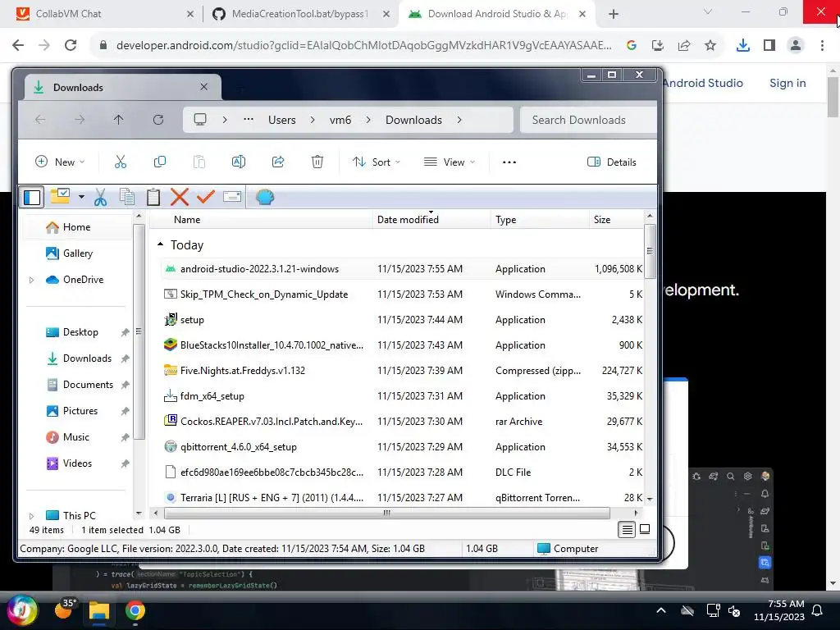Click the Chrome address bar URL
The width and height of the screenshot is (840, 630).
(363, 46)
